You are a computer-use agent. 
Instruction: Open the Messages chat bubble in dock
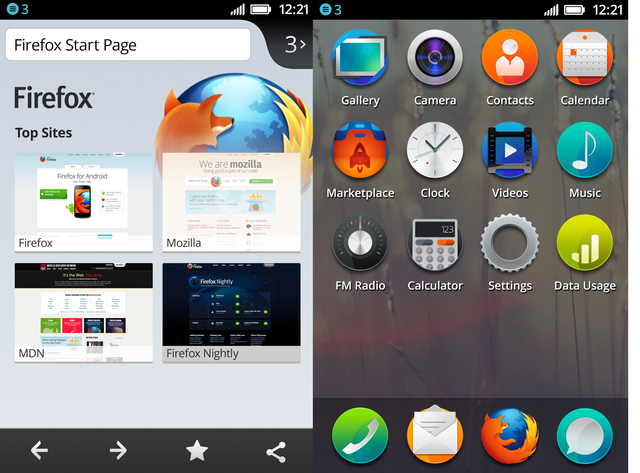coord(584,435)
